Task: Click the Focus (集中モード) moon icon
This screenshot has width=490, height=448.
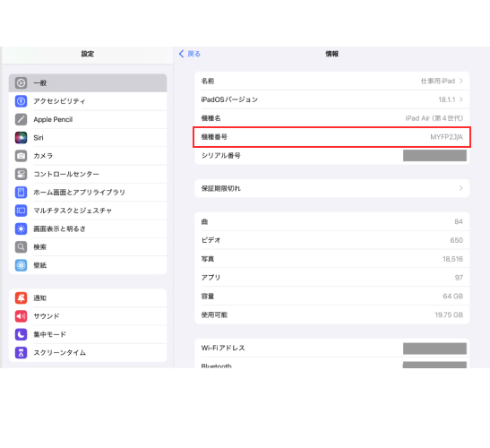Action: pos(21,334)
